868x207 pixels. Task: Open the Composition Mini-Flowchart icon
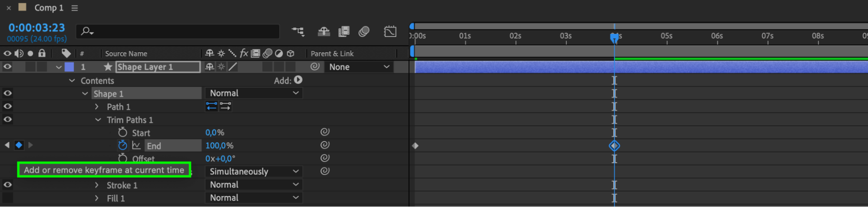click(x=298, y=31)
